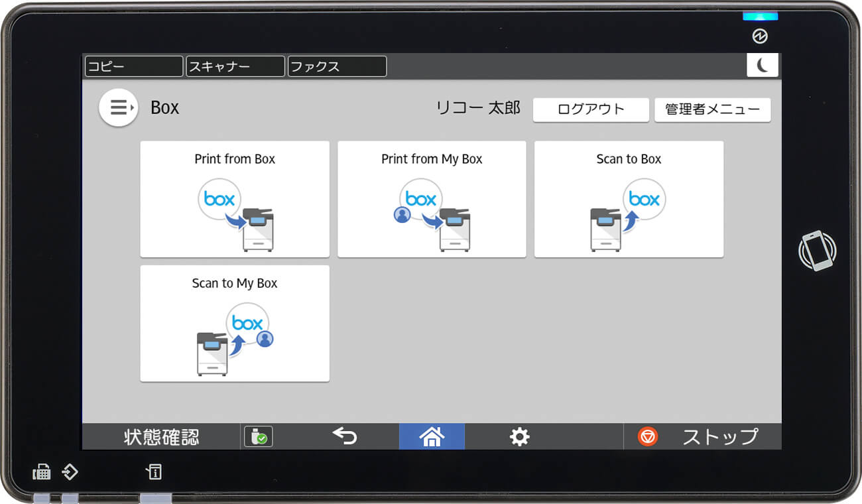Select the Scan to My Box function
Viewport: 862px width, 504px height.
[x=234, y=323]
